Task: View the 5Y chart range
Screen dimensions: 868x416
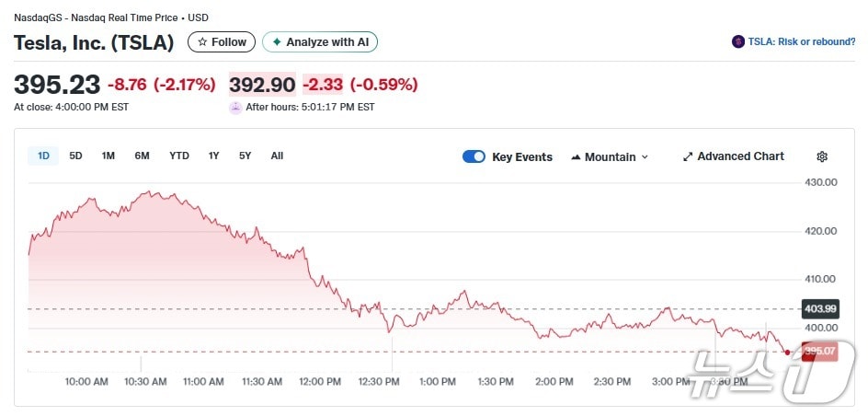Action: point(245,156)
